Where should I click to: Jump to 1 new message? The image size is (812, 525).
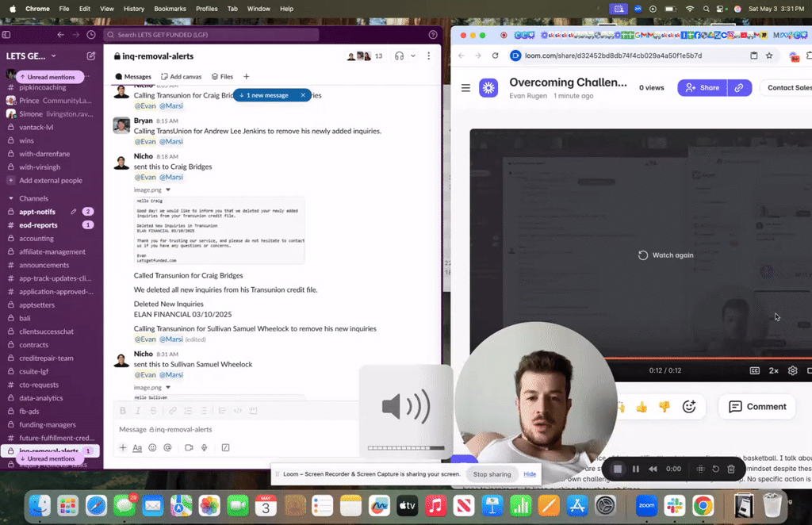(264, 95)
